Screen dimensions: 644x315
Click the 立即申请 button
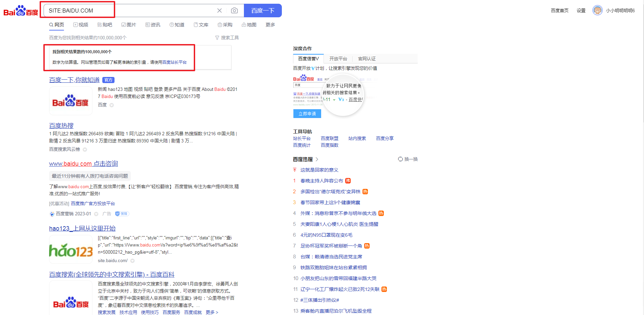click(x=307, y=114)
